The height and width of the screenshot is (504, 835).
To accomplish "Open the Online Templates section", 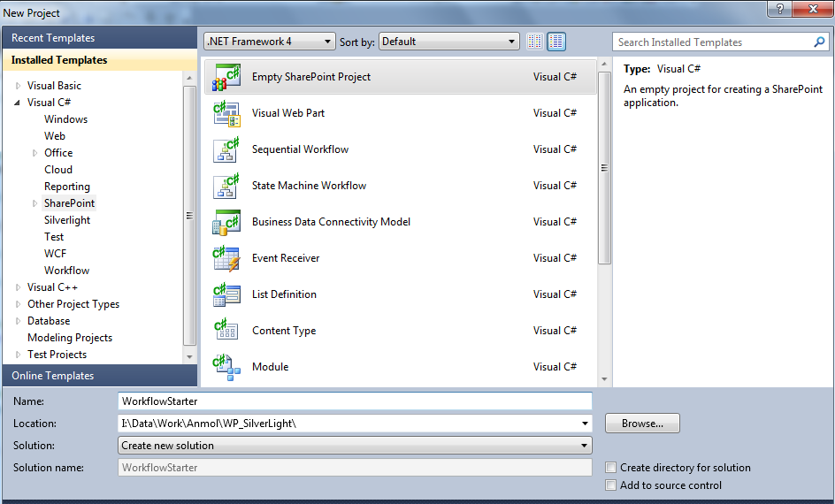I will [100, 375].
